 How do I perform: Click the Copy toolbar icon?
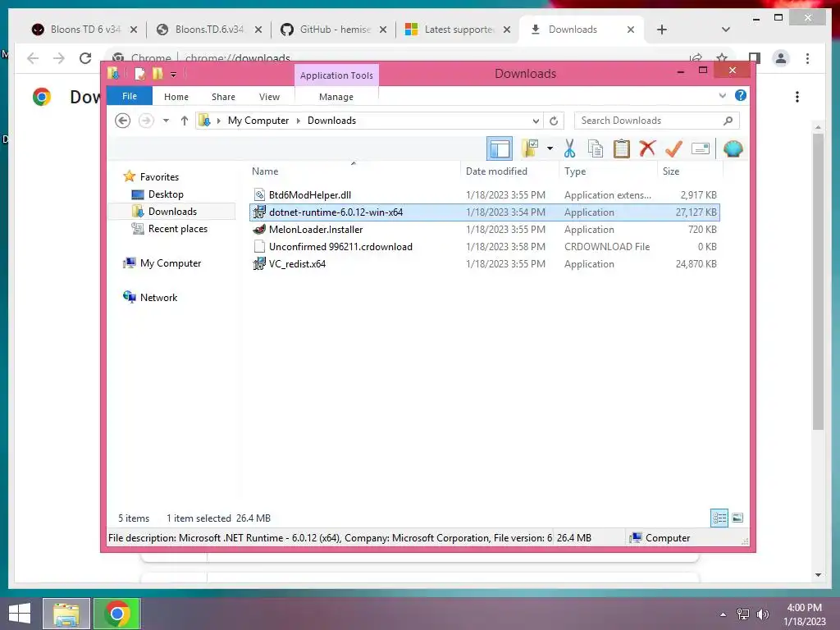(596, 148)
